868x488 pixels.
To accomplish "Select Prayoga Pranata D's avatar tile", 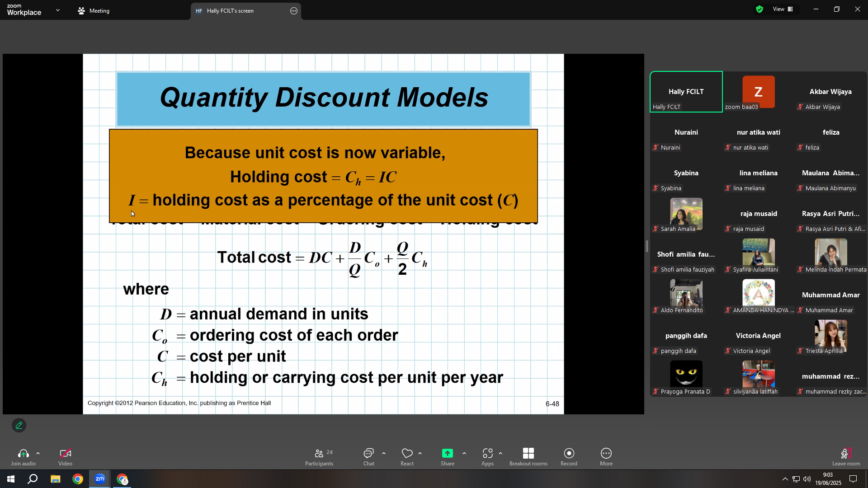I will 686,376.
